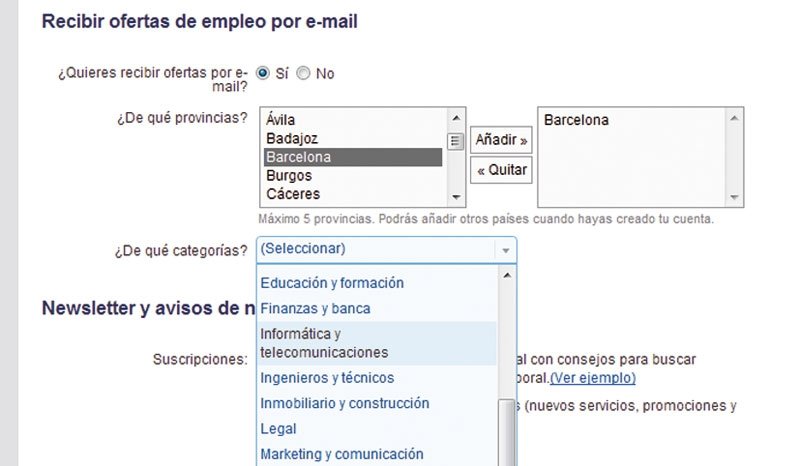Choose Informática y telecomunicaciones category
This screenshot has height=466, width=800.
[x=377, y=343]
